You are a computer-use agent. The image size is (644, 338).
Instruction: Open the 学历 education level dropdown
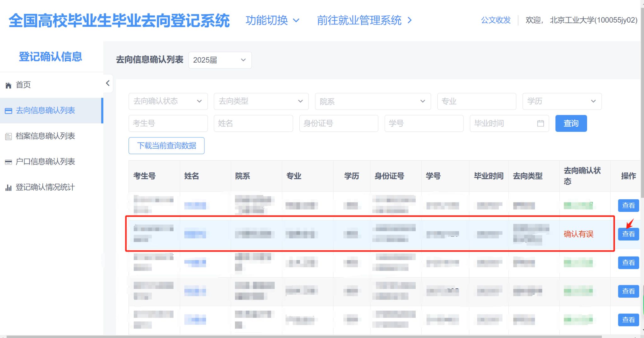tap(562, 101)
